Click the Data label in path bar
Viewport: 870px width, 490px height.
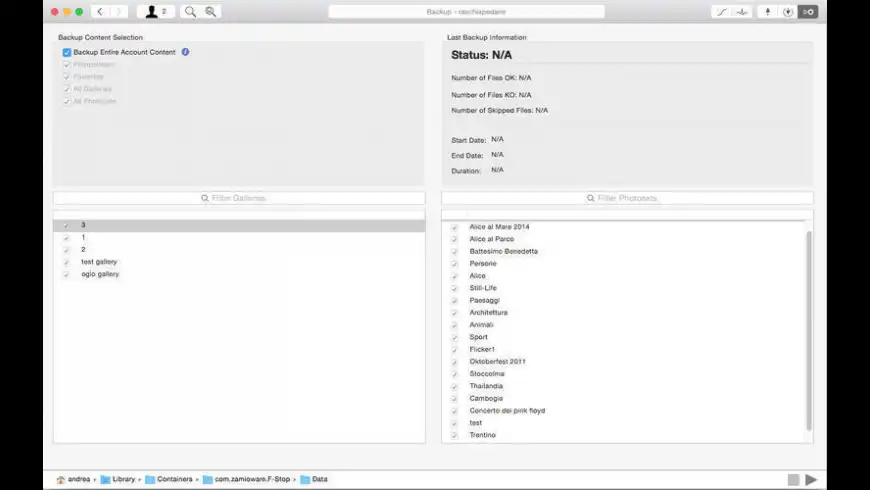(x=320, y=479)
